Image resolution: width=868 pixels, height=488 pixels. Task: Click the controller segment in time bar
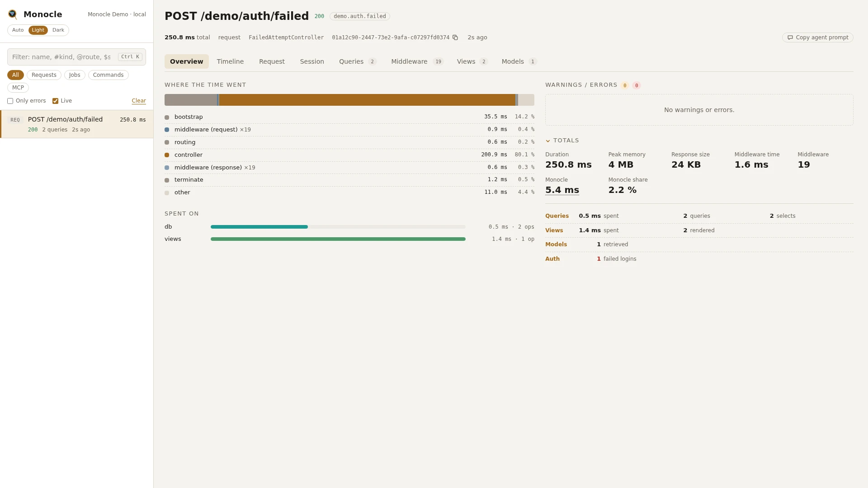click(x=367, y=100)
